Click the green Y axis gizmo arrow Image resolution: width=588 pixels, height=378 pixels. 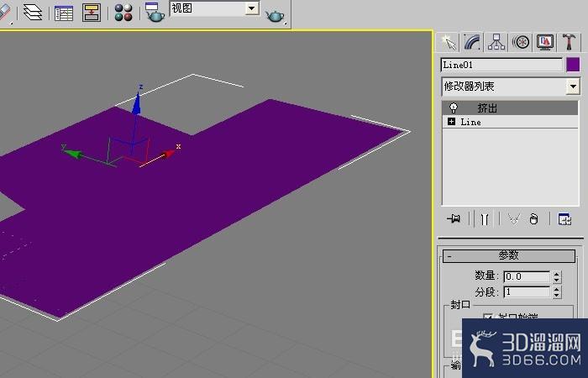tap(74, 153)
